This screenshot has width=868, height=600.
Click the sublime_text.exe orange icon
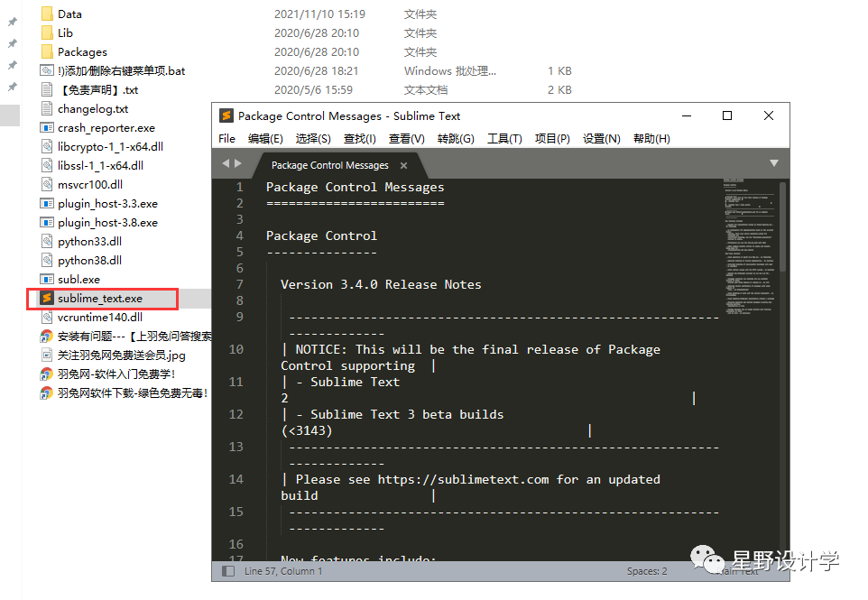click(x=47, y=298)
